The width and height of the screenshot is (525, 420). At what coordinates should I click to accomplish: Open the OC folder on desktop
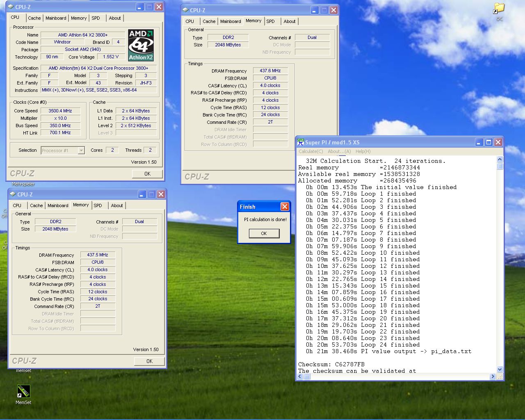[499, 9]
